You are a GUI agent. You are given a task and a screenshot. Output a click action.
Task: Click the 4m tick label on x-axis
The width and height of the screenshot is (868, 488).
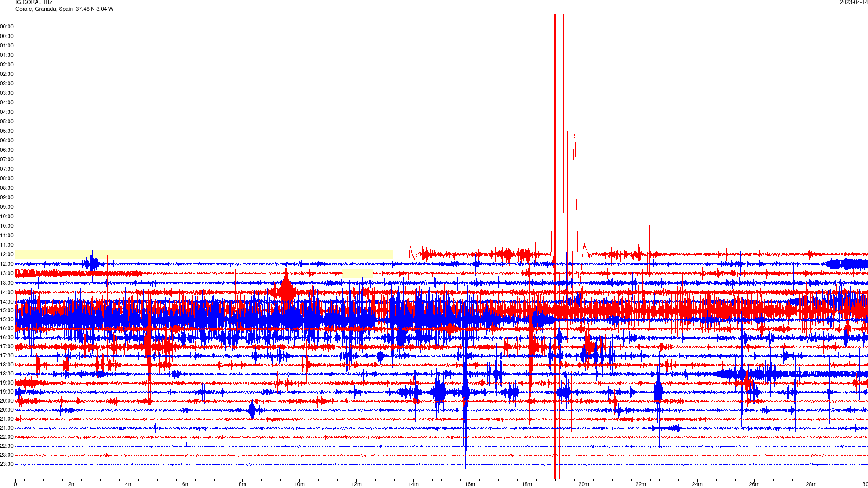tap(129, 484)
